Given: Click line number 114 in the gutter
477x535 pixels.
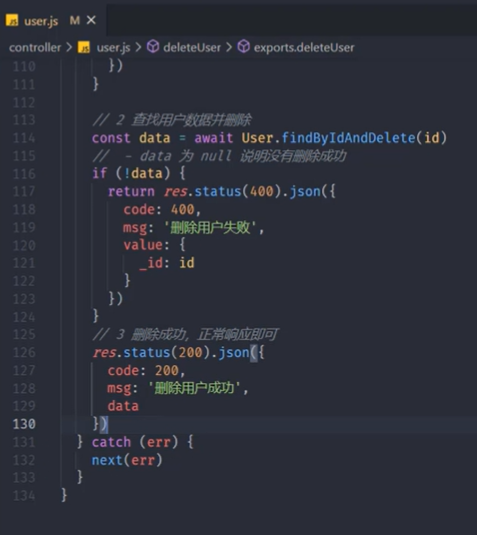Looking at the screenshot, I should pyautogui.click(x=24, y=138).
